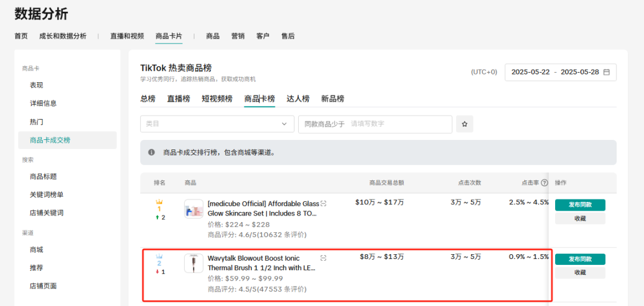644x306 pixels.
Task: Open 热门 in the sidebar
Action: pos(36,122)
